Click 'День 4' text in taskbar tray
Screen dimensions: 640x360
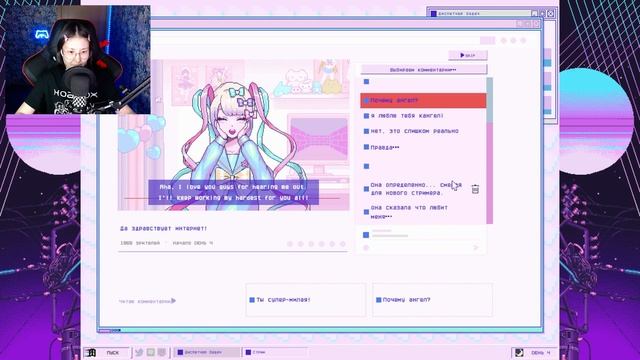(541, 352)
